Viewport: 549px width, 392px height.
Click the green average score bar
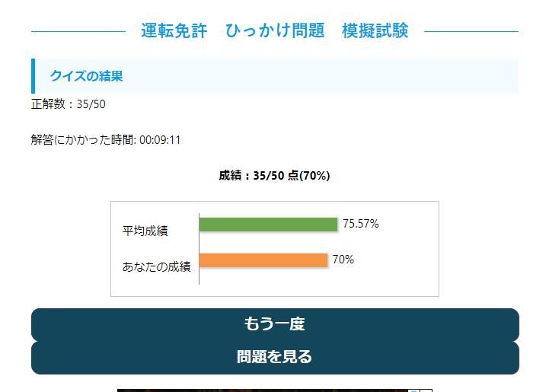[x=268, y=225]
